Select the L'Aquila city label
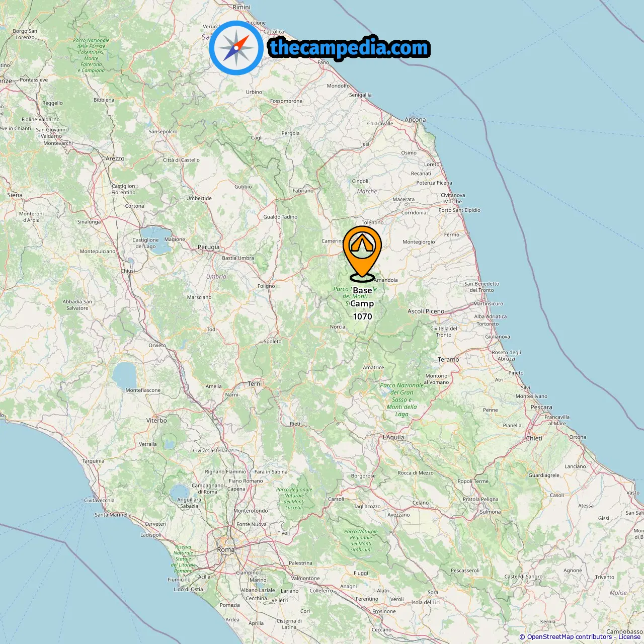 [393, 438]
